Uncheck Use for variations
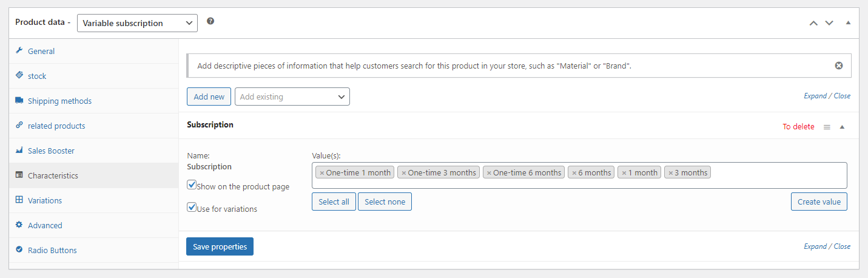Image resolution: width=868 pixels, height=278 pixels. click(x=192, y=207)
